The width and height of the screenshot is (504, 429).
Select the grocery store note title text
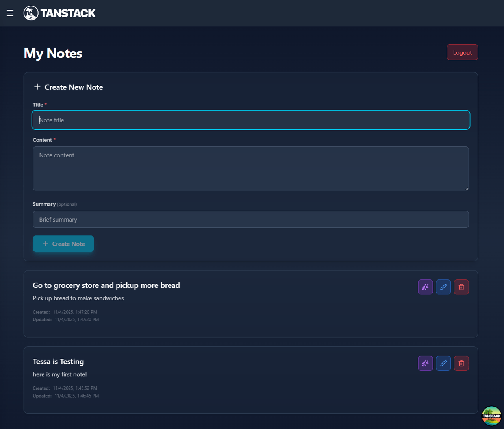coord(106,285)
